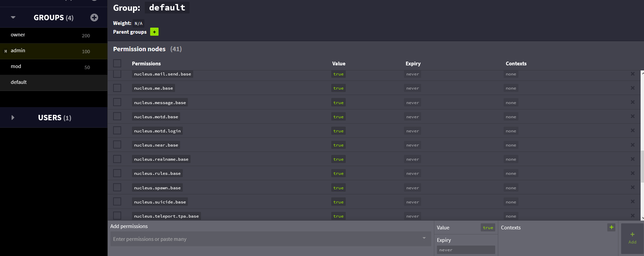Toggle the new permission value true
This screenshot has height=256, width=644.
click(488, 228)
